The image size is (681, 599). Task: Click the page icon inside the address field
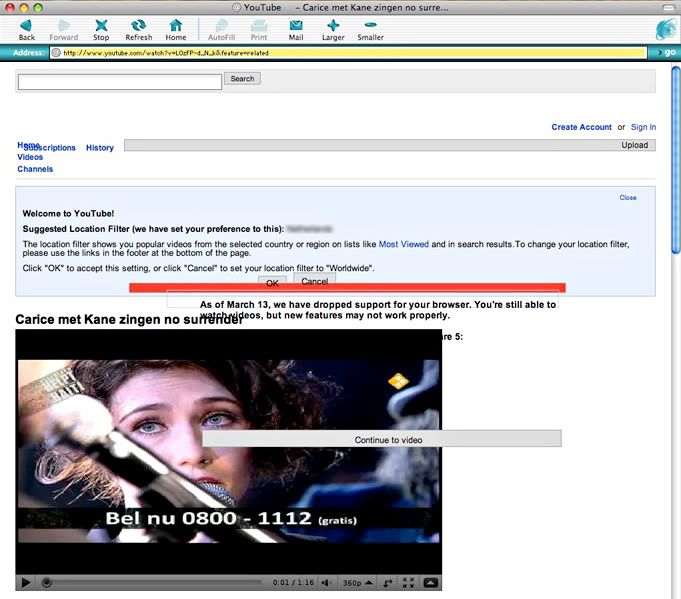pos(56,53)
